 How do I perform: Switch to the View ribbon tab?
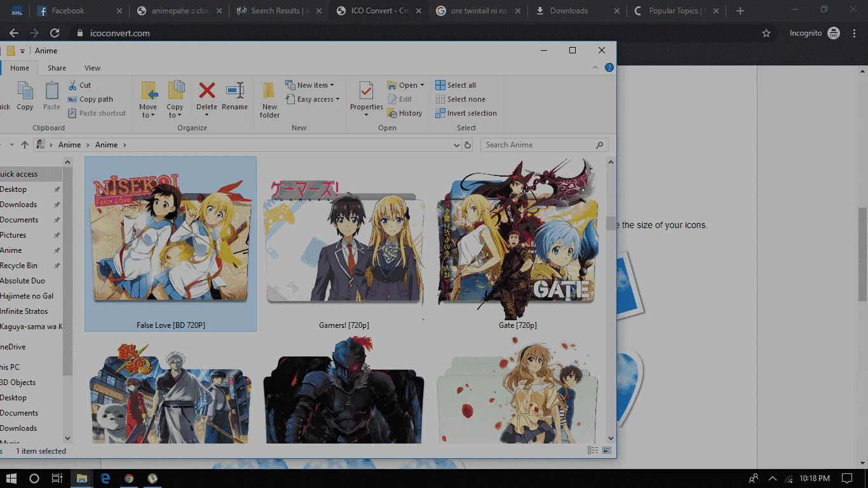[92, 68]
